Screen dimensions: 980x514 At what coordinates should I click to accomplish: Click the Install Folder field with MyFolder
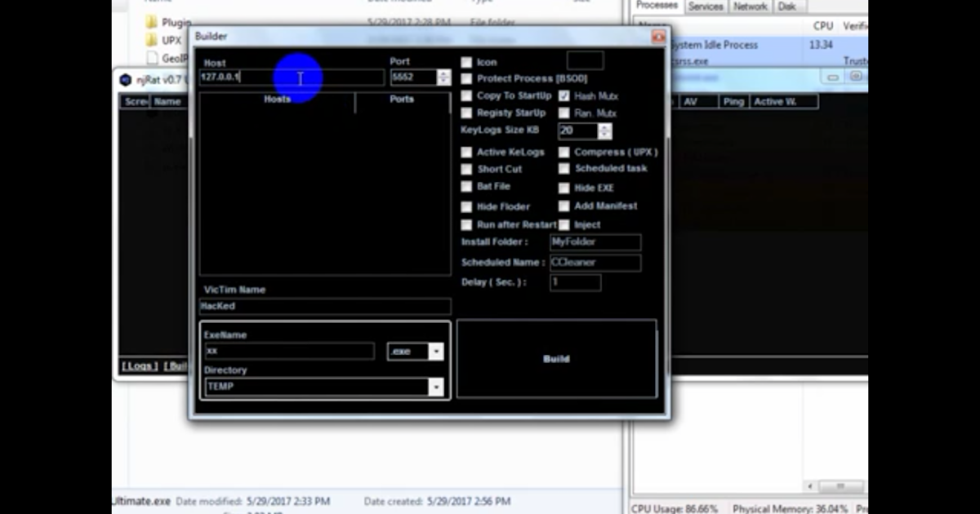pos(595,242)
